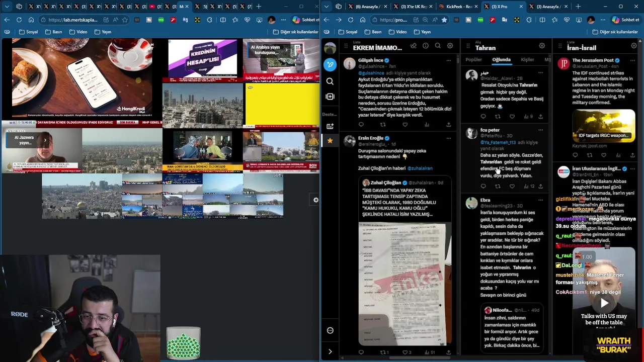Open split screen icon in right browser
This screenshot has height=362, width=644.
click(542, 20)
